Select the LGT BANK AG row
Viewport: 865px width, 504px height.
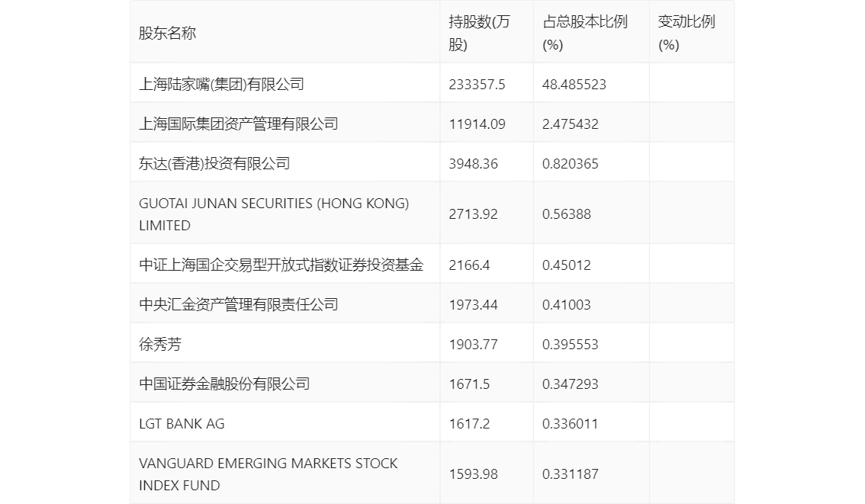click(182, 423)
